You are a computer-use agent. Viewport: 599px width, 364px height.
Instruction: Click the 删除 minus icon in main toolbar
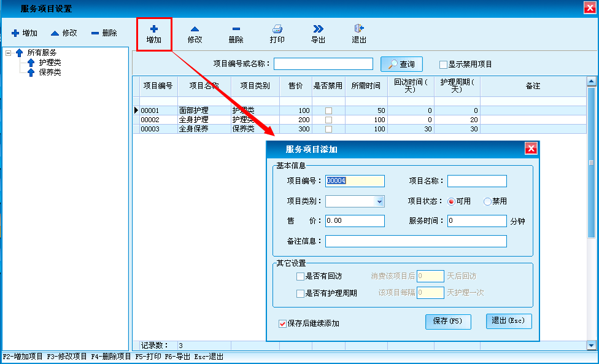(236, 29)
